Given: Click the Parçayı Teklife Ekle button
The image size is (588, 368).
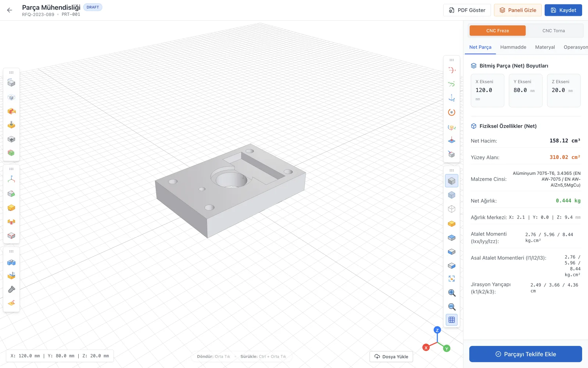Looking at the screenshot, I should click(526, 354).
